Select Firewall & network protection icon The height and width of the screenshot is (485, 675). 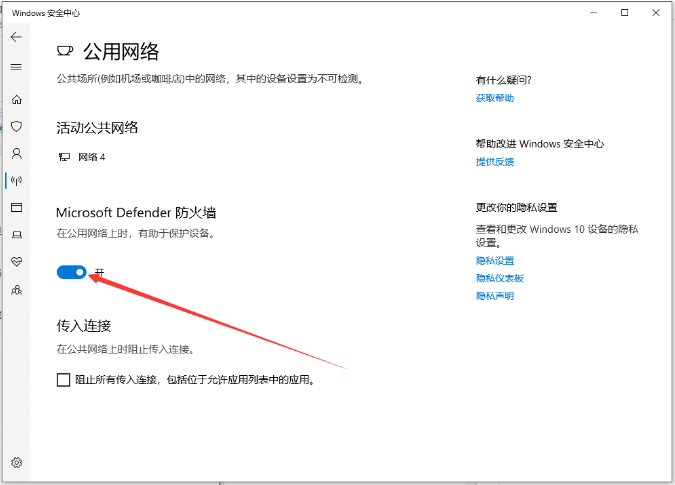[16, 181]
